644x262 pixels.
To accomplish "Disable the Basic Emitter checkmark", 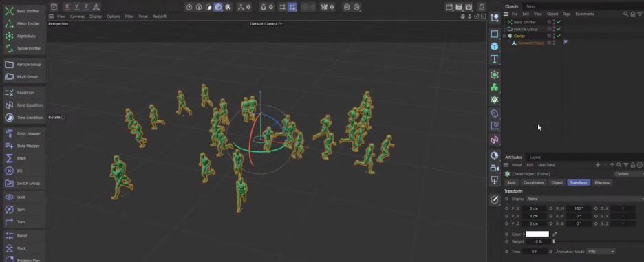I will 559,22.
